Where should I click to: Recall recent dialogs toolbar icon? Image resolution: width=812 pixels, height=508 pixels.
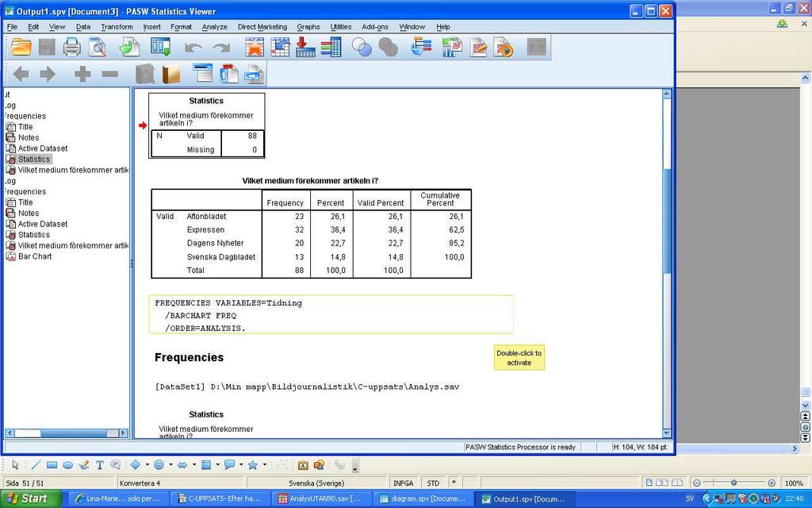click(x=160, y=47)
